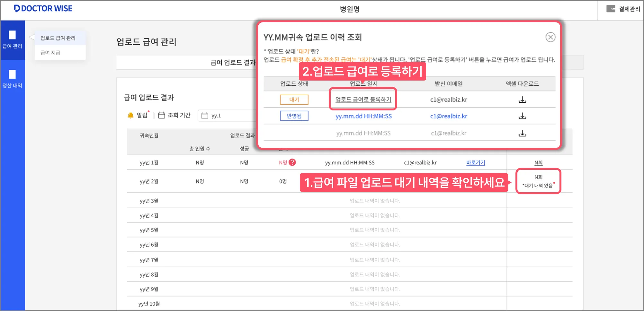644x311 pixels.
Task: Click the 병원명 title in top bar
Action: [350, 9]
